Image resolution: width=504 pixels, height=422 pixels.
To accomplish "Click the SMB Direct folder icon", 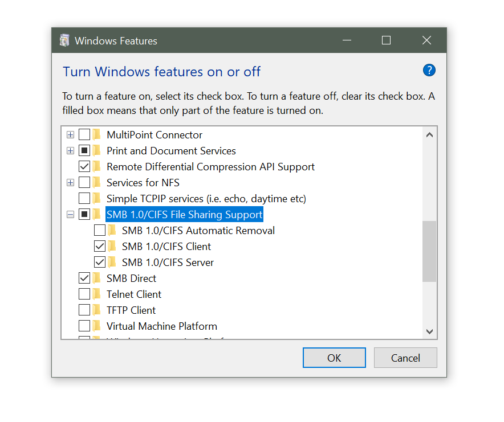I will (97, 278).
